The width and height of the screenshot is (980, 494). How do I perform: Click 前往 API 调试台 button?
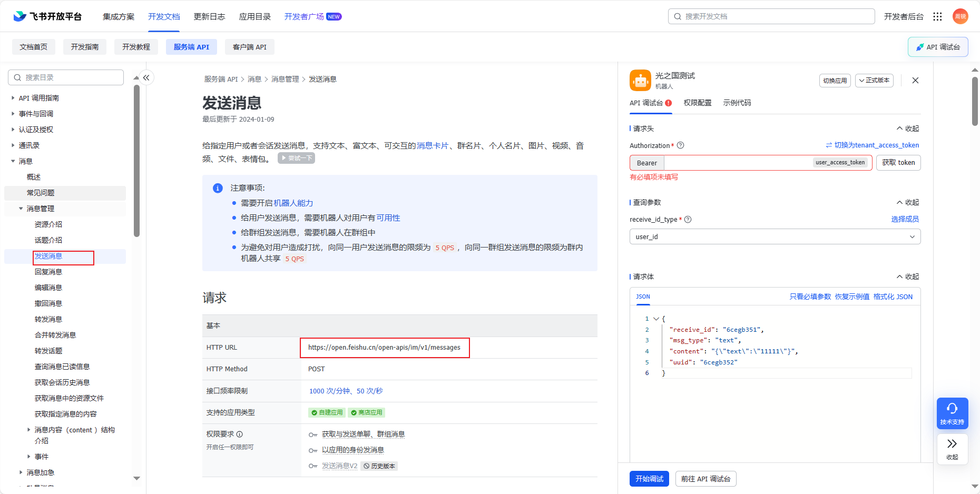(705, 479)
